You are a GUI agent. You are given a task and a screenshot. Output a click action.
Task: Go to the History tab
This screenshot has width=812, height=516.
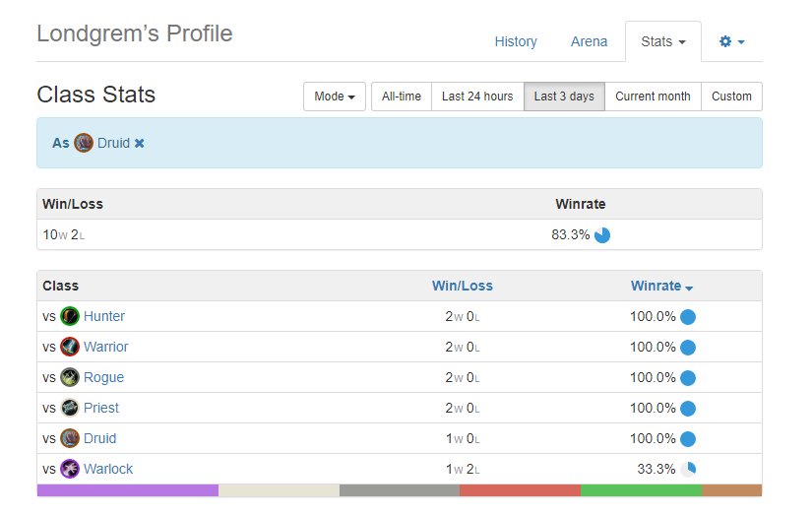pos(516,41)
